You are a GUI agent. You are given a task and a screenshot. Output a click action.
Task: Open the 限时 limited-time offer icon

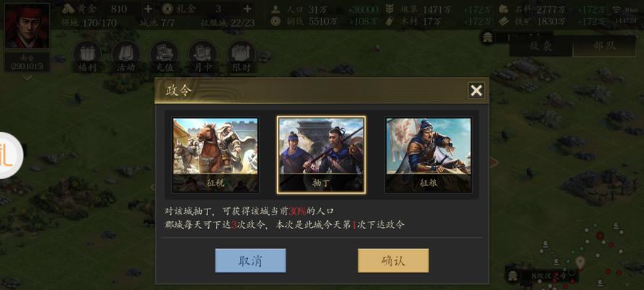(x=241, y=57)
